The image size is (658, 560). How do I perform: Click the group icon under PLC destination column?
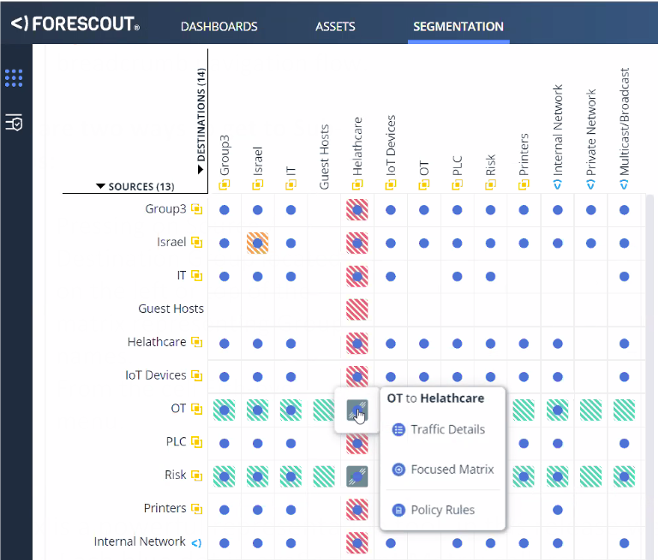click(x=457, y=184)
